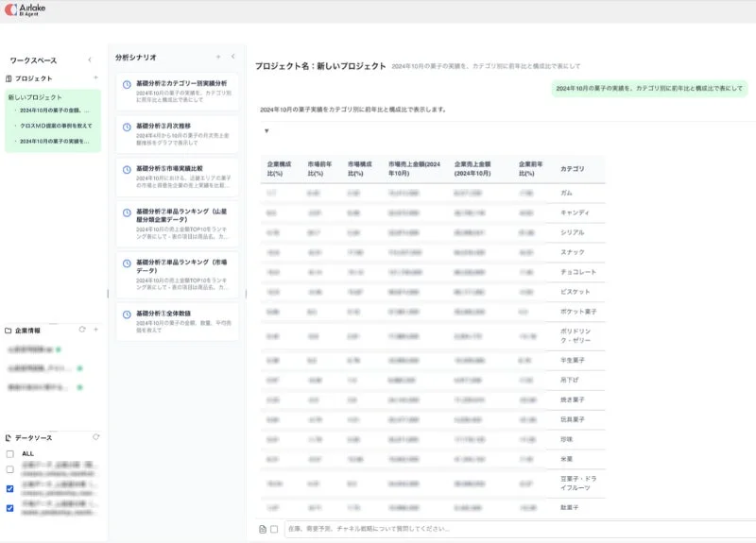Sort by 市場前年比(%) column header
This screenshot has width=756, height=543.
click(x=319, y=169)
